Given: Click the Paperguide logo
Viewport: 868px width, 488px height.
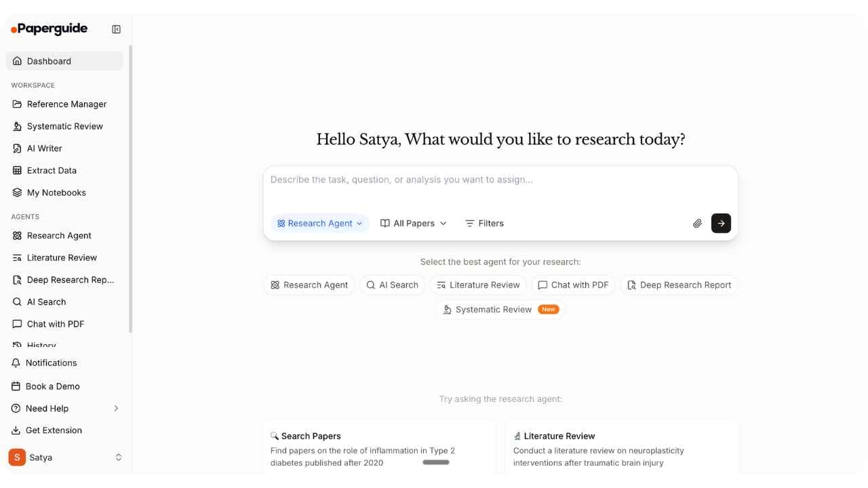Looking at the screenshot, I should [x=49, y=28].
